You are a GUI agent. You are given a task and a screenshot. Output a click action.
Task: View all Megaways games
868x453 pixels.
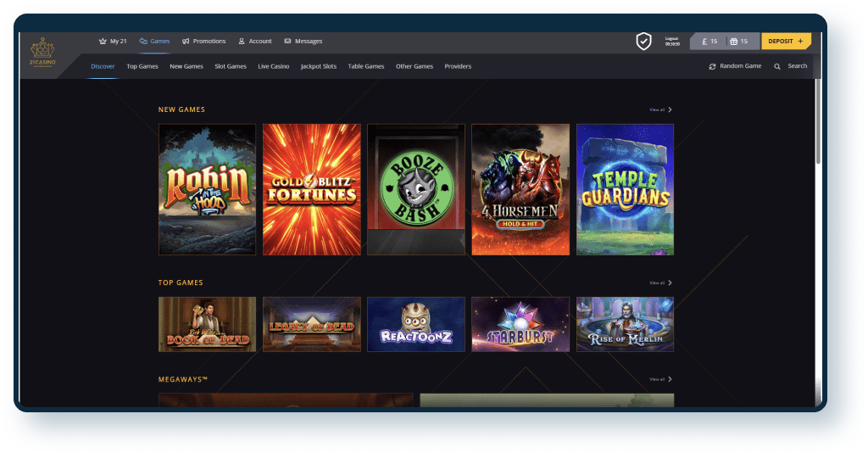coord(660,379)
